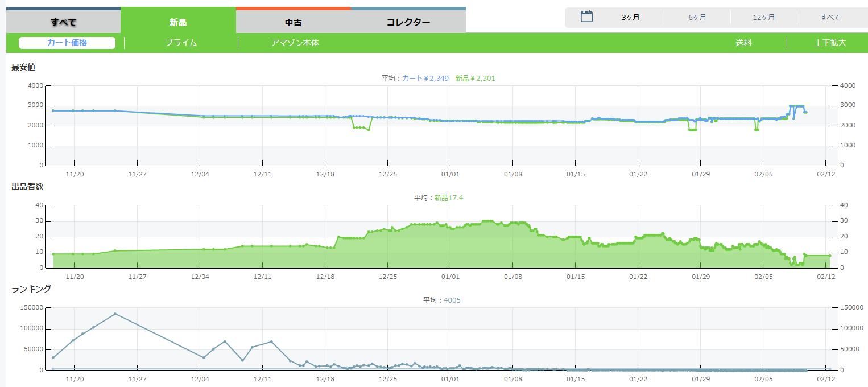This screenshot has height=387, width=868.
Task: Toggle the カート価格 filter
Action: click(67, 43)
